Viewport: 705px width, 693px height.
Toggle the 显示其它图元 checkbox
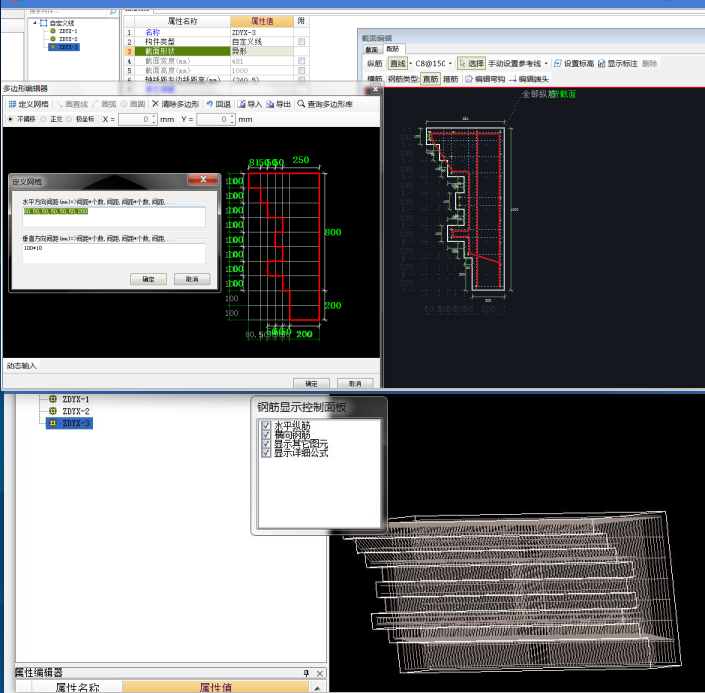(266, 443)
